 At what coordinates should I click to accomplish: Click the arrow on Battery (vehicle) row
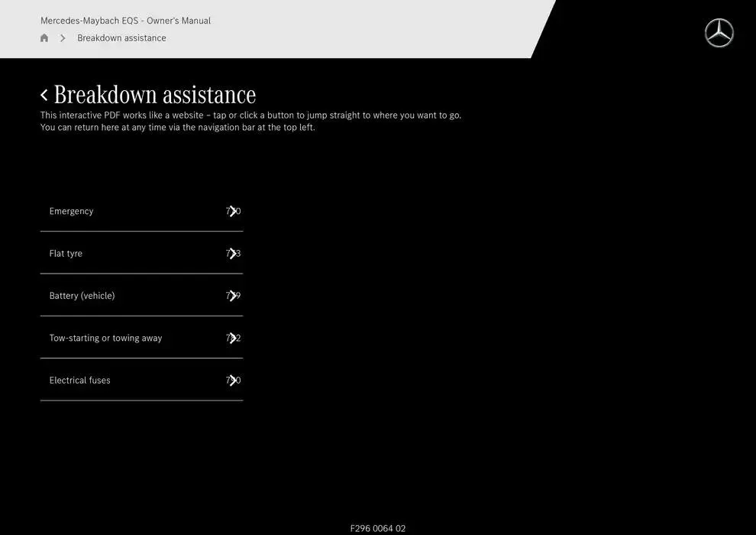pos(233,296)
